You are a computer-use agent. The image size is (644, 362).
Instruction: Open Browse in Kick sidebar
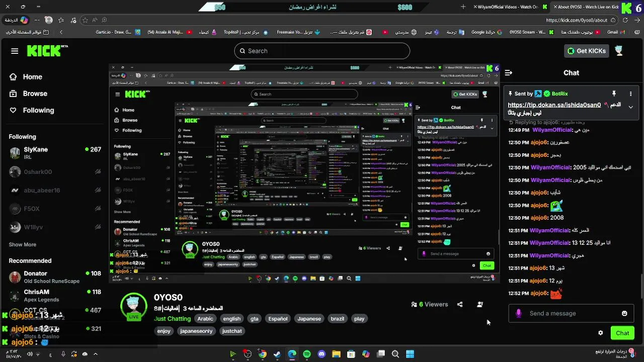click(29, 94)
